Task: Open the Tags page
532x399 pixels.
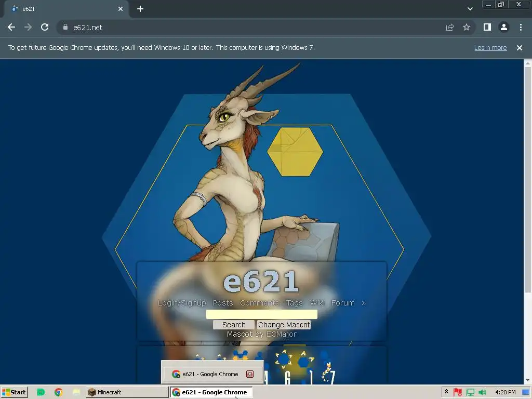Action: pyautogui.click(x=294, y=303)
